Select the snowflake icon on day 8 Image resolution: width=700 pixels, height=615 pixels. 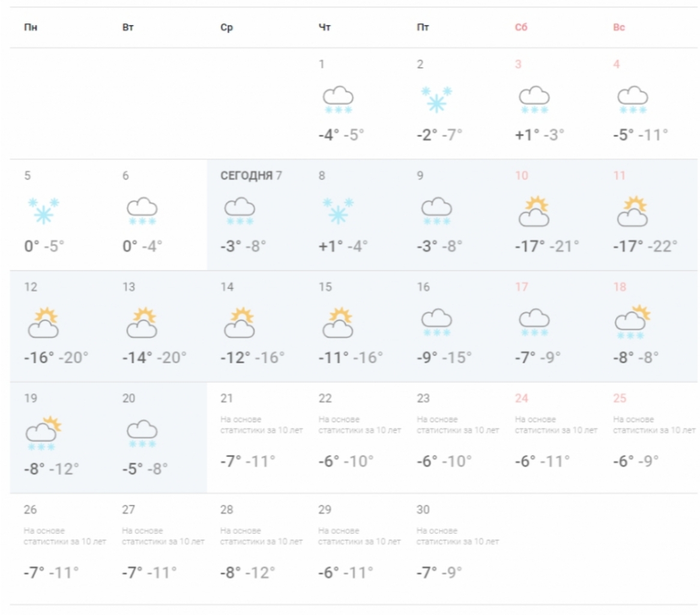pos(338,210)
